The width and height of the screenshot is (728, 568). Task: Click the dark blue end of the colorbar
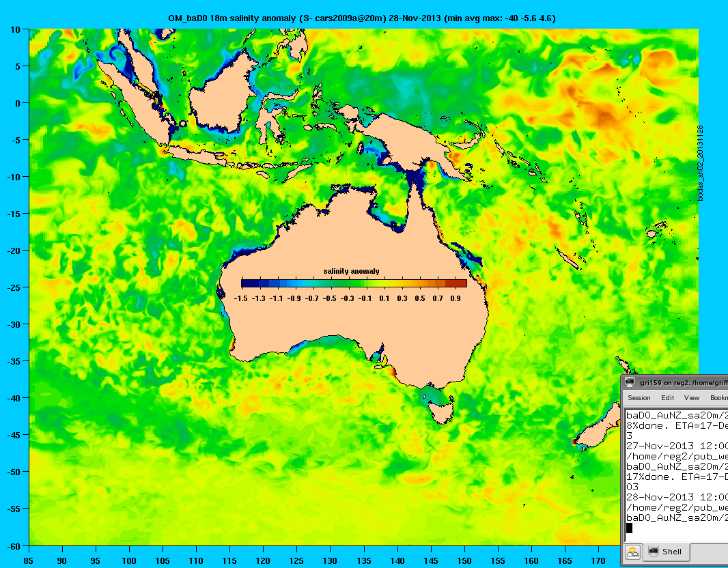pos(250,283)
